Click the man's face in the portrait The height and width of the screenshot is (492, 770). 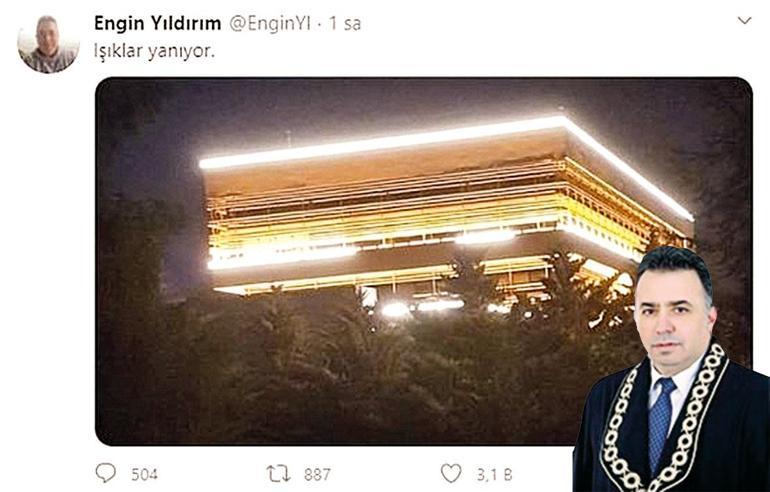(x=672, y=314)
